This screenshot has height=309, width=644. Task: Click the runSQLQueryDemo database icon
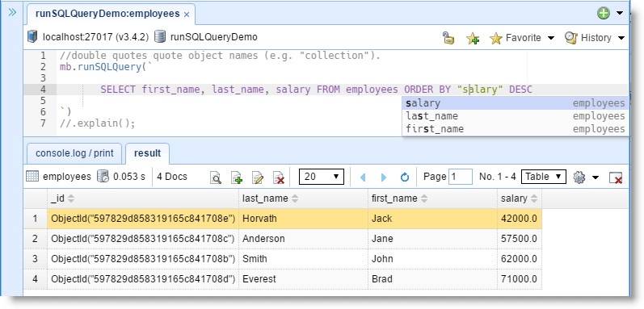(160, 36)
